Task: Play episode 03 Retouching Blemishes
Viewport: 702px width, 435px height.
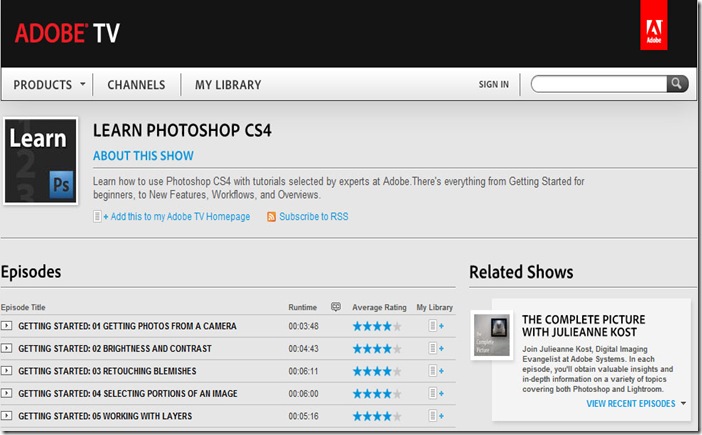Action: [x=6, y=371]
